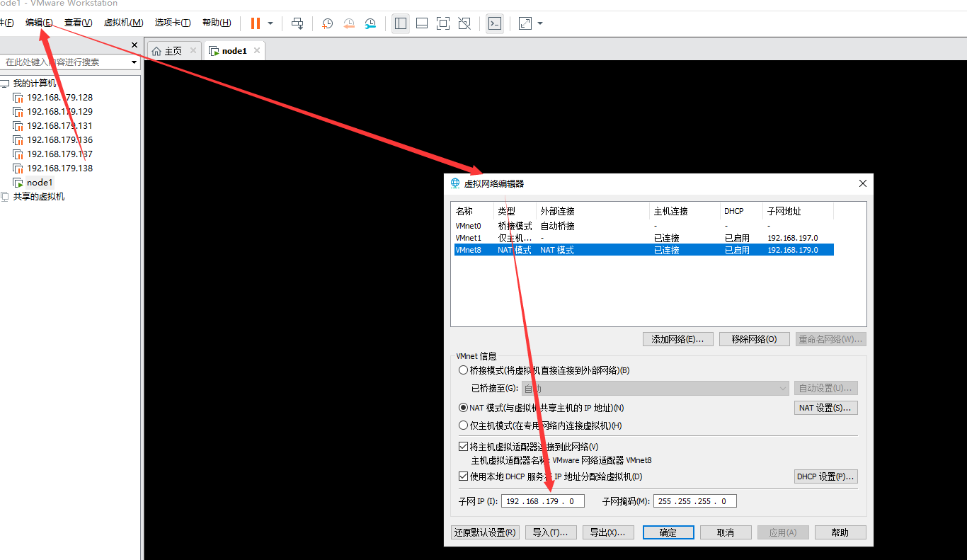
Task: Click the 子网地址 column header
Action: [799, 211]
